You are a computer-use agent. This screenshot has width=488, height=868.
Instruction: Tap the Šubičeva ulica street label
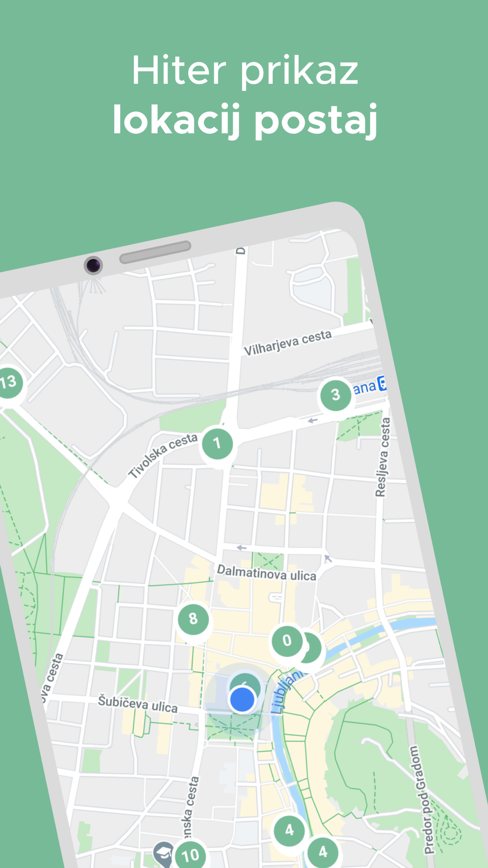(x=138, y=704)
